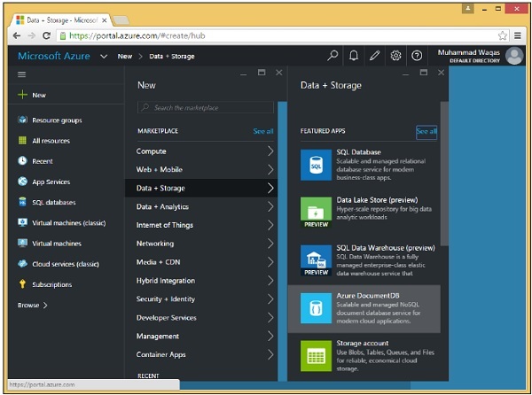Click the search magnifier icon in header
The image size is (532, 395).
coord(333,56)
